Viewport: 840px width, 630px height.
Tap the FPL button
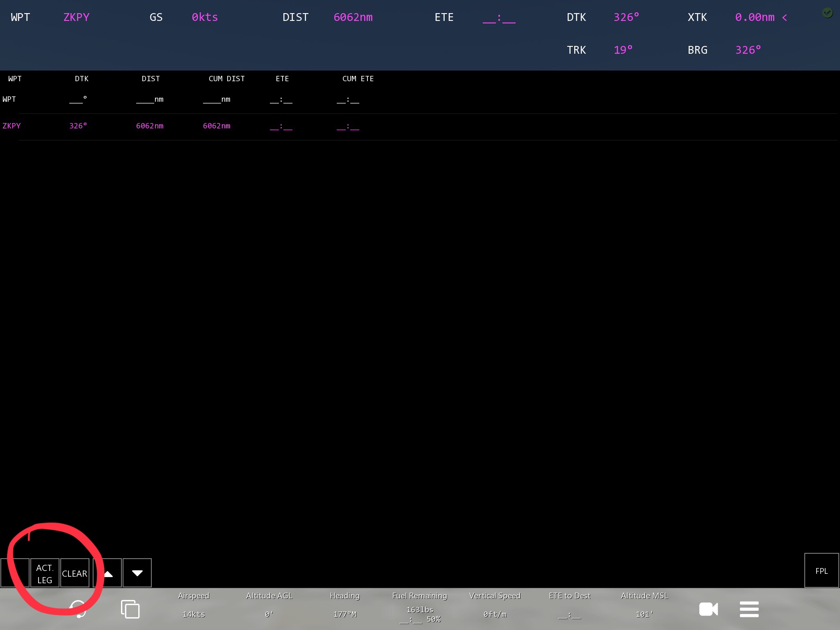click(821, 571)
